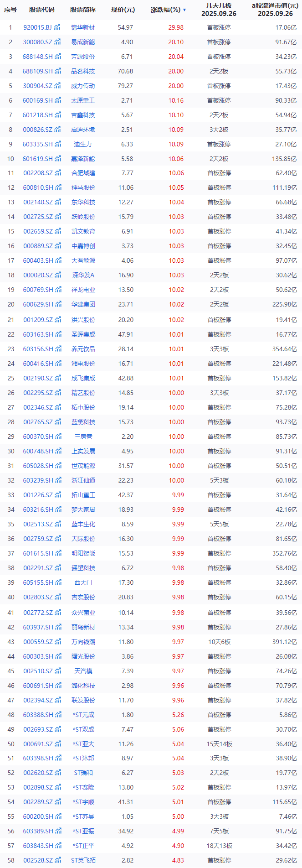Image resolution: width=302 pixels, height=868 pixels.
Task: Click the 股票代码 column header
Action: (x=41, y=10)
